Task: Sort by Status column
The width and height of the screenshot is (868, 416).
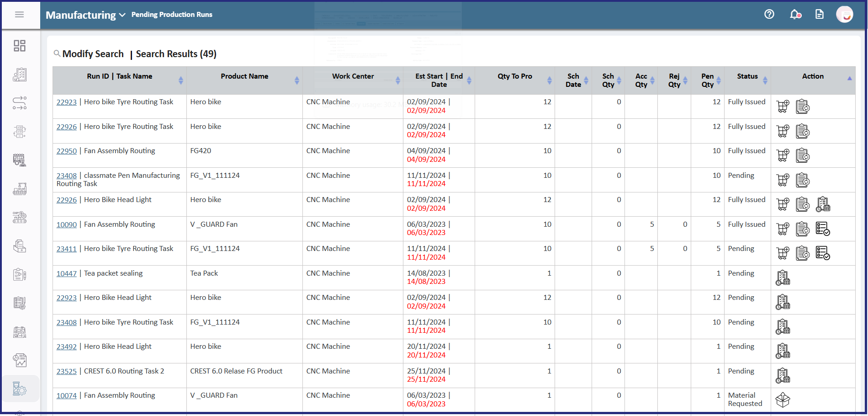Action: click(765, 80)
